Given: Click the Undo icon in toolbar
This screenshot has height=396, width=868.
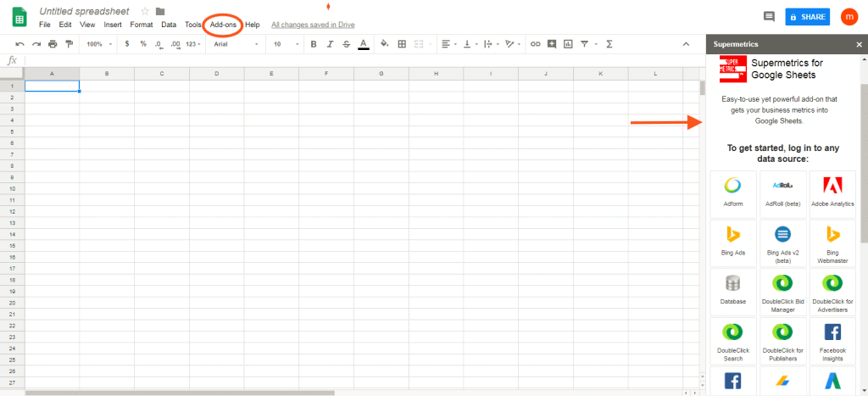Looking at the screenshot, I should click(20, 44).
